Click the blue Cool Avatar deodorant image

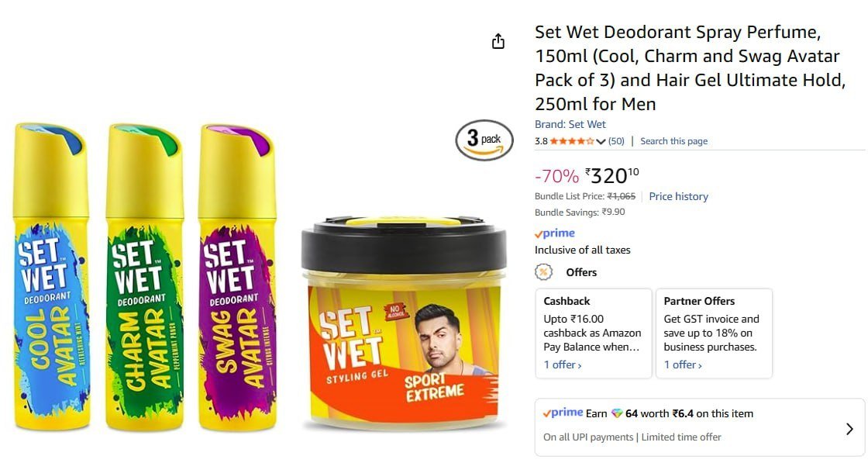(x=51, y=276)
